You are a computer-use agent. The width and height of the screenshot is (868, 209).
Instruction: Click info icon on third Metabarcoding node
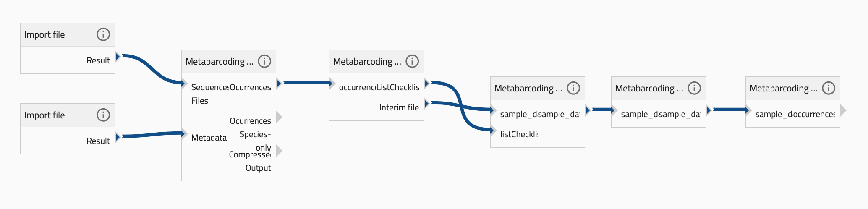[573, 88]
